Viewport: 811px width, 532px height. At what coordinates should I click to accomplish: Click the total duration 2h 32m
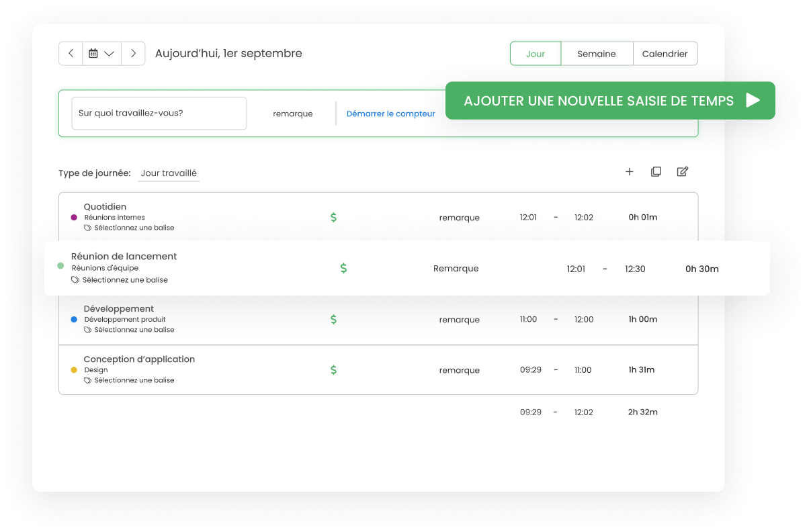click(x=643, y=412)
